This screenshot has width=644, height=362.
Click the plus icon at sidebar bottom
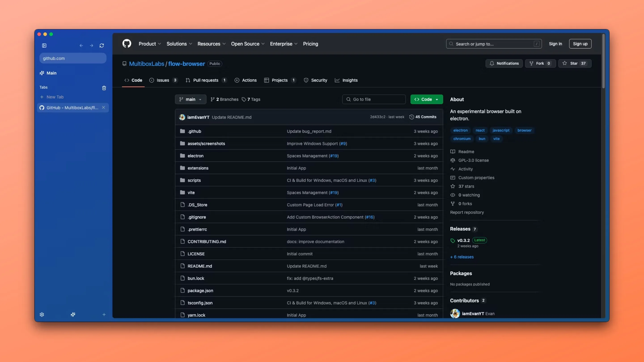coord(104,315)
